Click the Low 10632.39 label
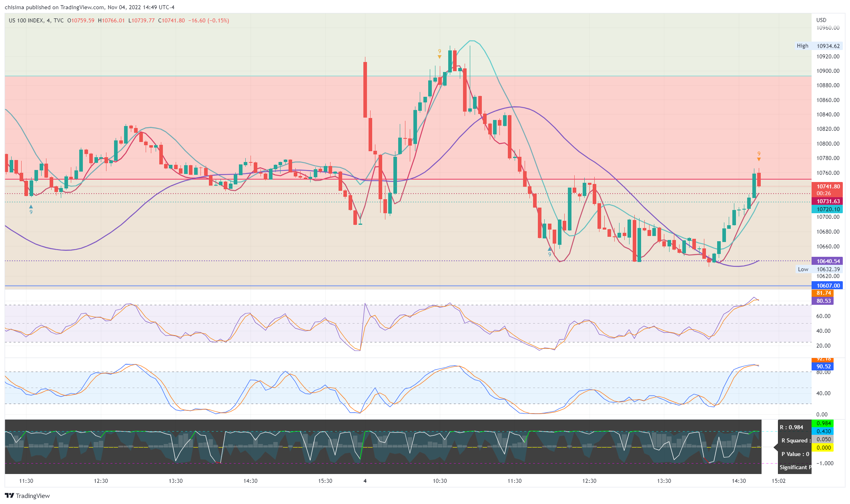This screenshot has width=850, height=504. [x=820, y=269]
